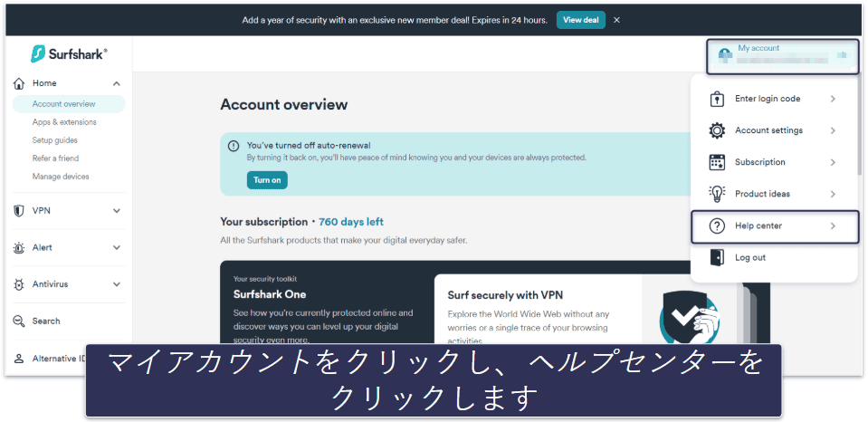Viewport: 868px width, 422px height.
Task: Click the My account avatar icon
Action: 724,54
